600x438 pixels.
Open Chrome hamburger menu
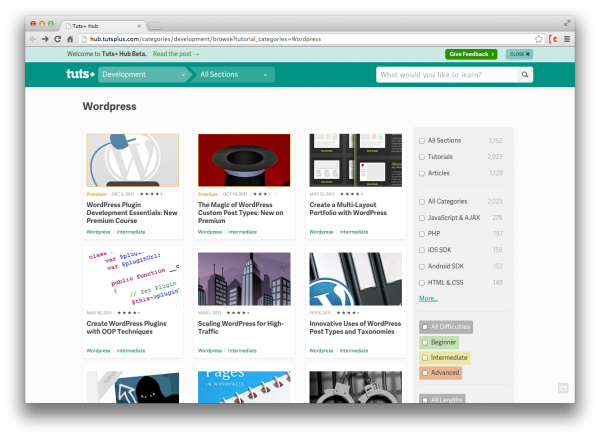(567, 39)
